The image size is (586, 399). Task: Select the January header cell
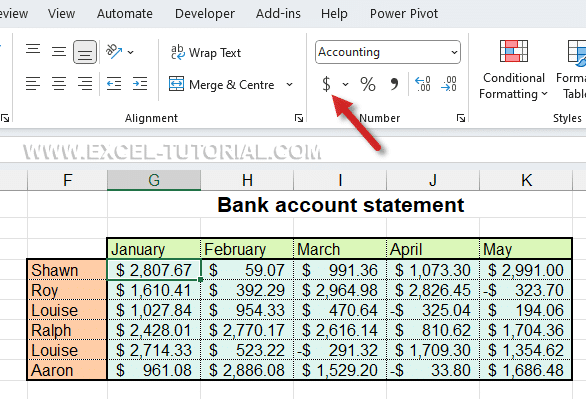pos(154,249)
